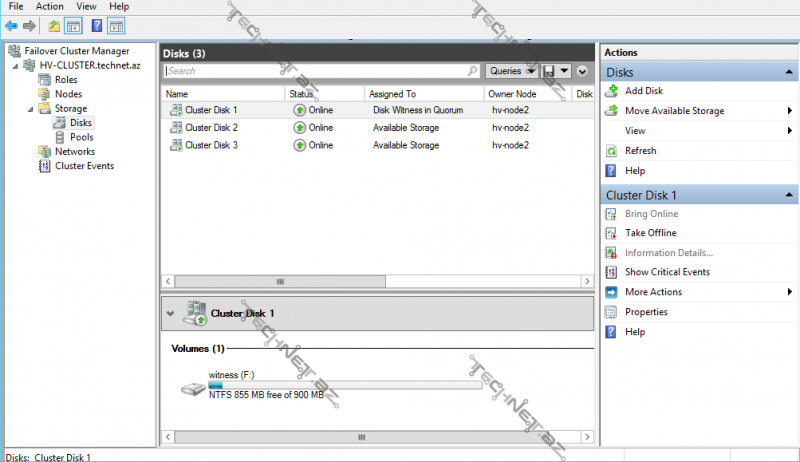Click the Refresh action

640,151
